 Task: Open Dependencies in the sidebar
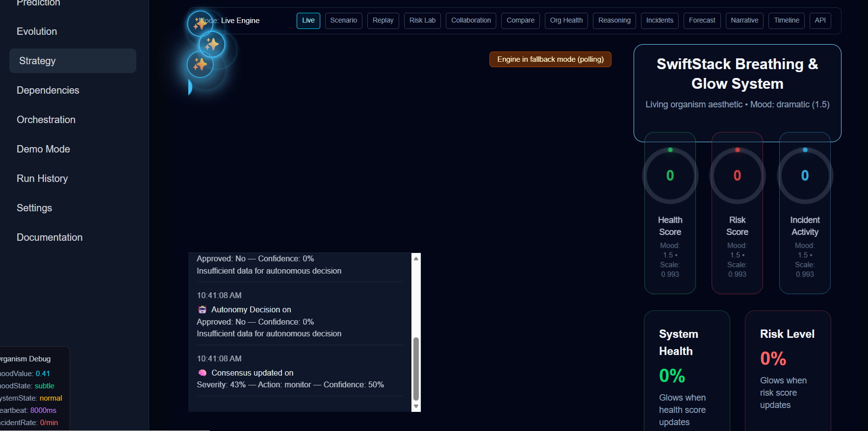(x=73, y=90)
